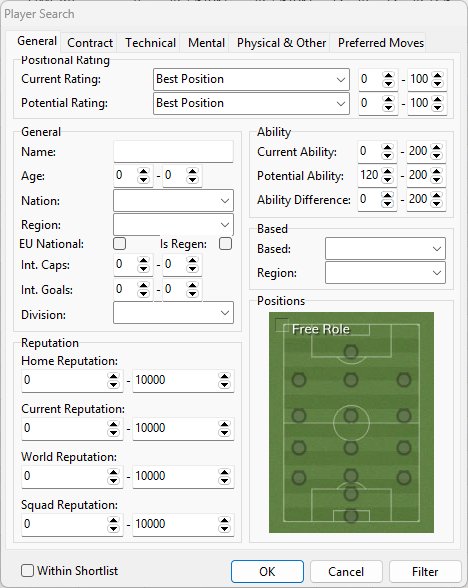Open the Mental tab
This screenshot has height=588, width=468.
pyautogui.click(x=206, y=43)
